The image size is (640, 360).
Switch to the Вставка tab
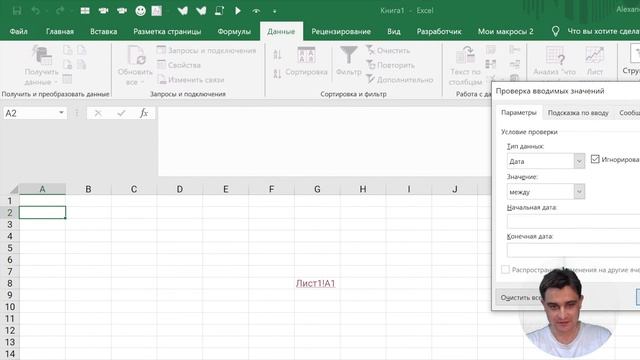coord(103,31)
